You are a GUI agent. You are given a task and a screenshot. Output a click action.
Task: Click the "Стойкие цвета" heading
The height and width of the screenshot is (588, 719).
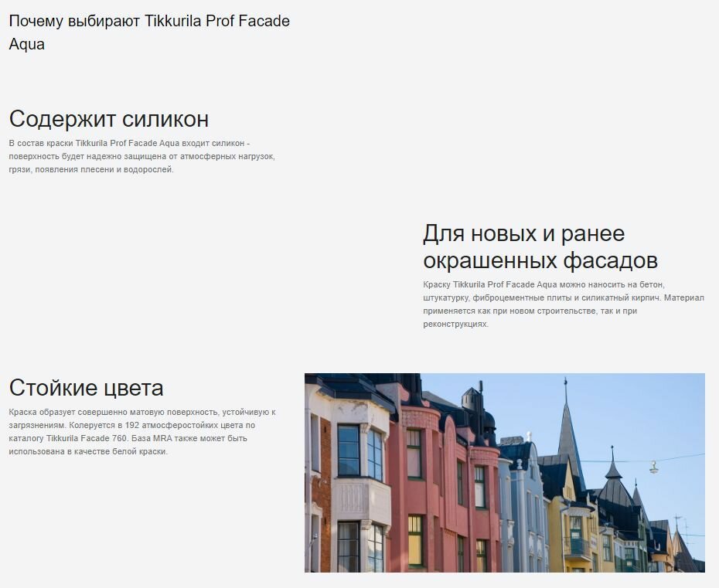click(87, 388)
